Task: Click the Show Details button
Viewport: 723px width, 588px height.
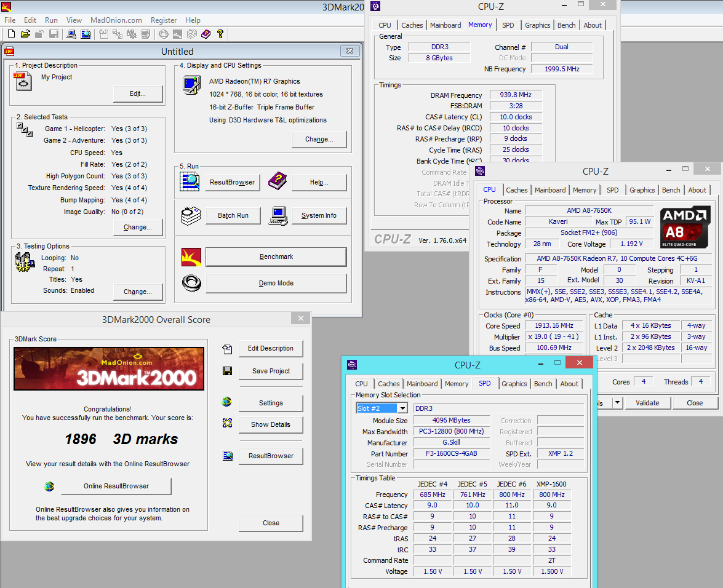Action: pos(271,424)
